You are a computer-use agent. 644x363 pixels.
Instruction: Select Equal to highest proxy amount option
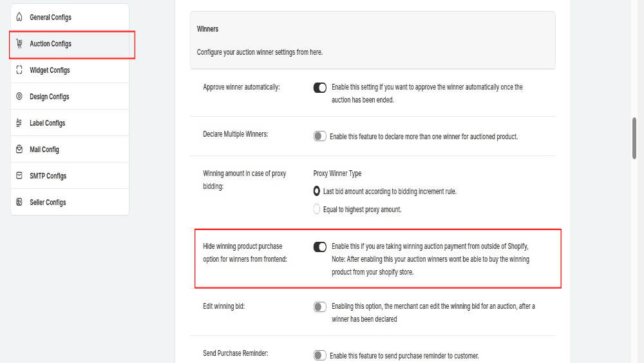coord(317,210)
